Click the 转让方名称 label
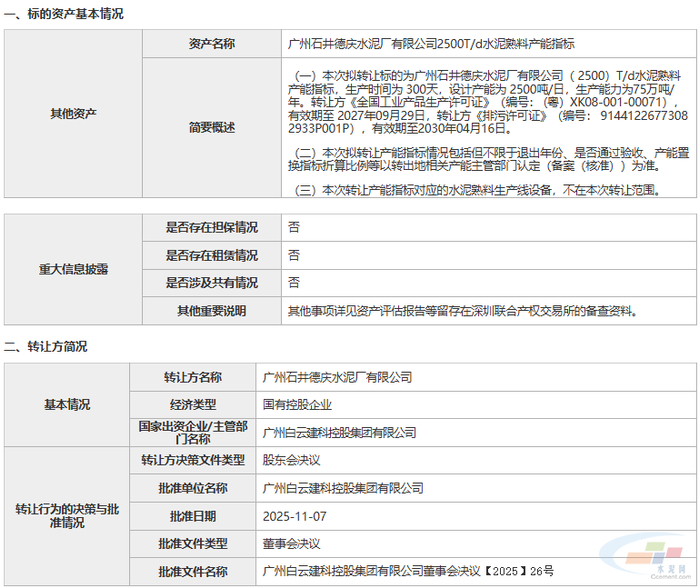Image resolution: width=700 pixels, height=588 pixels. click(193, 377)
